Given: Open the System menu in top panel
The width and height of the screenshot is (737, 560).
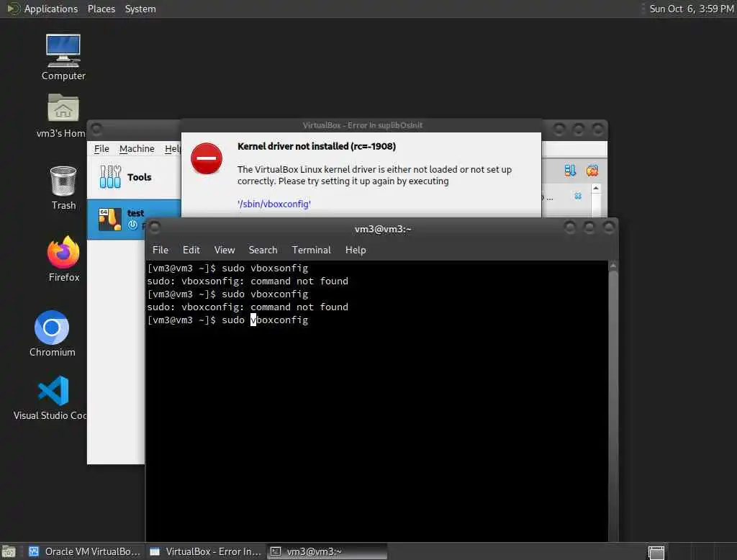Looking at the screenshot, I should coord(140,9).
